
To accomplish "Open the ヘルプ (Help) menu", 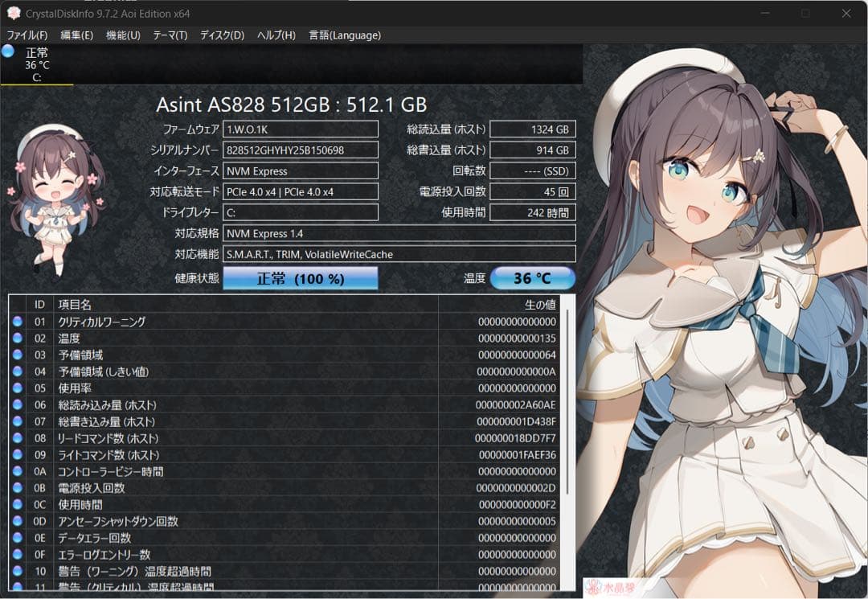I will tap(274, 35).
